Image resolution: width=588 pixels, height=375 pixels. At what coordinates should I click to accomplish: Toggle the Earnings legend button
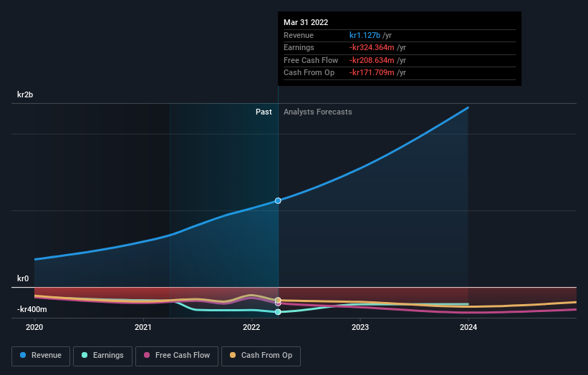pos(102,356)
